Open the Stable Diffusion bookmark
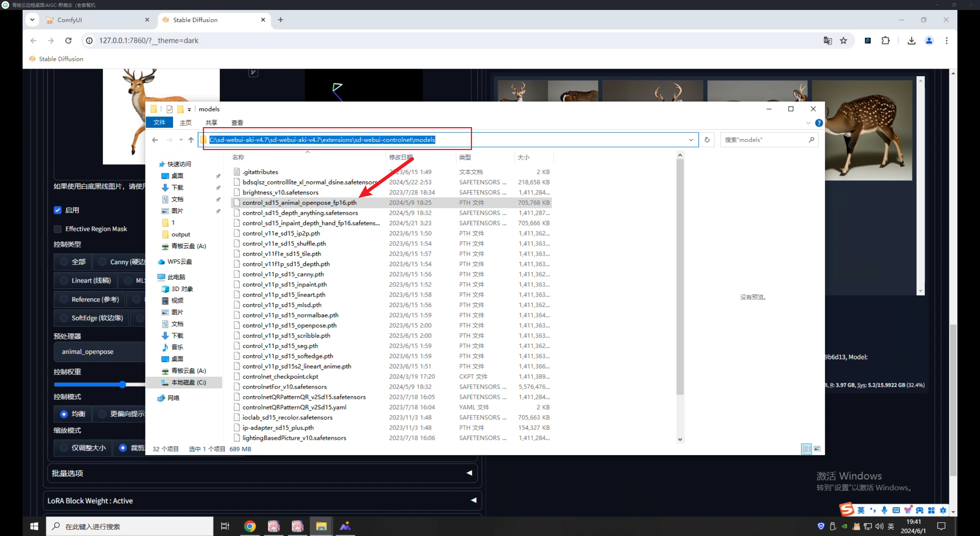This screenshot has height=536, width=980. pos(56,59)
